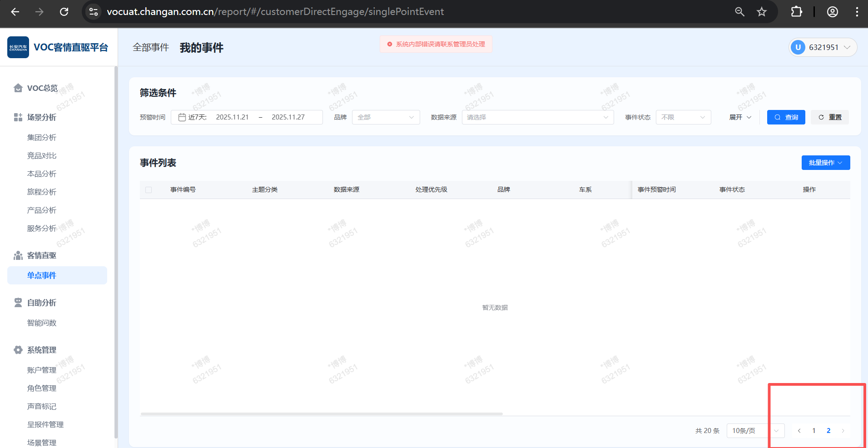Open the 事件状态 dropdown
The height and width of the screenshot is (448, 868).
[683, 117]
